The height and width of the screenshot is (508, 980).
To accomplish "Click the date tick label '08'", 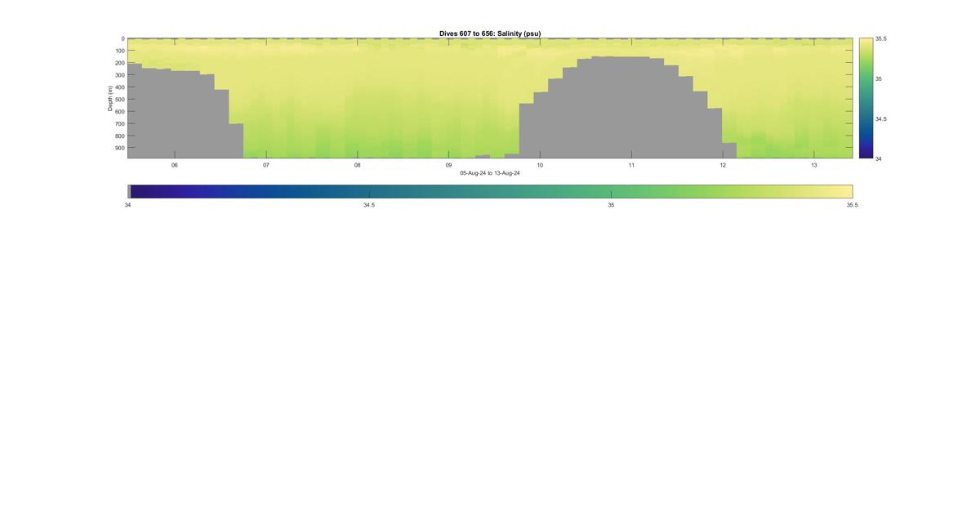I will (357, 165).
